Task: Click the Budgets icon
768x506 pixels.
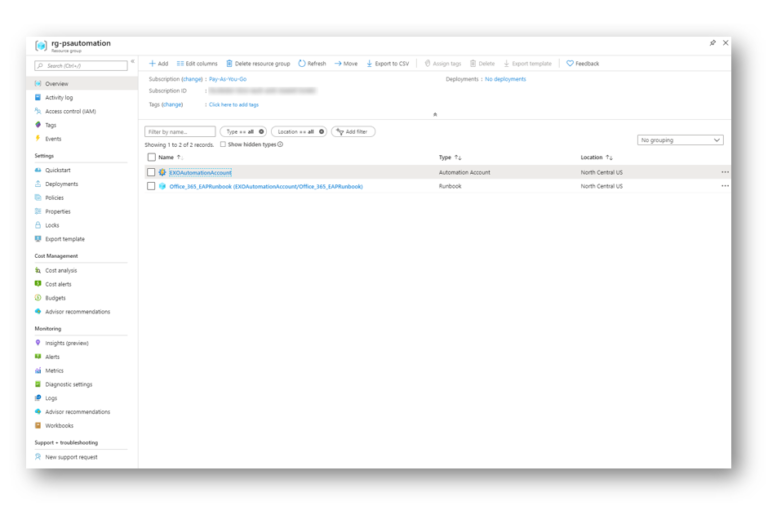Action: [x=38, y=298]
